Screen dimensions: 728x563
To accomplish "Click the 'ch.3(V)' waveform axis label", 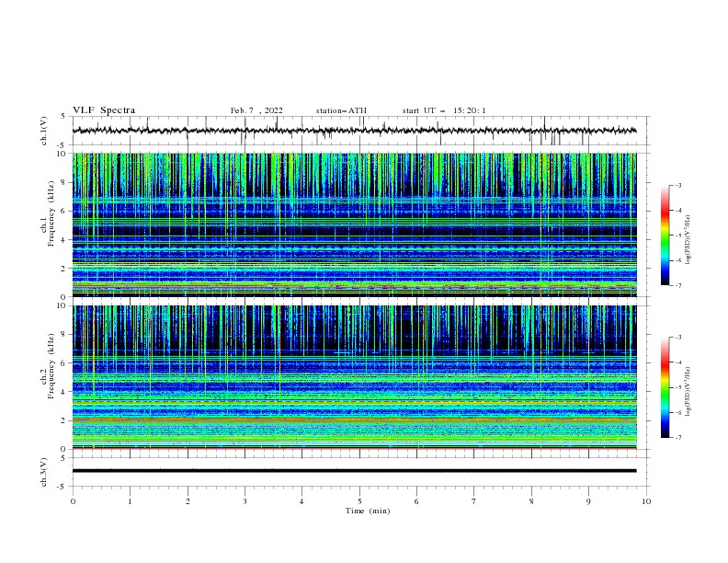I will tap(44, 472).
